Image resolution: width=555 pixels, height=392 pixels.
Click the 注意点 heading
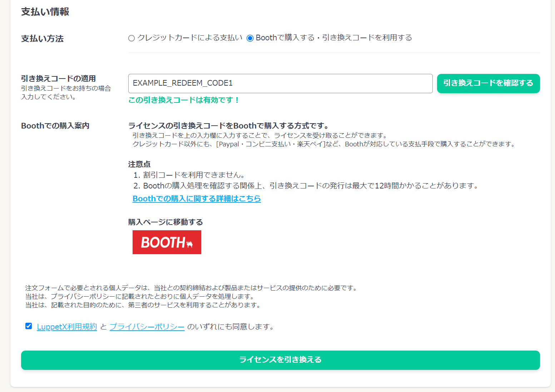[x=139, y=164]
